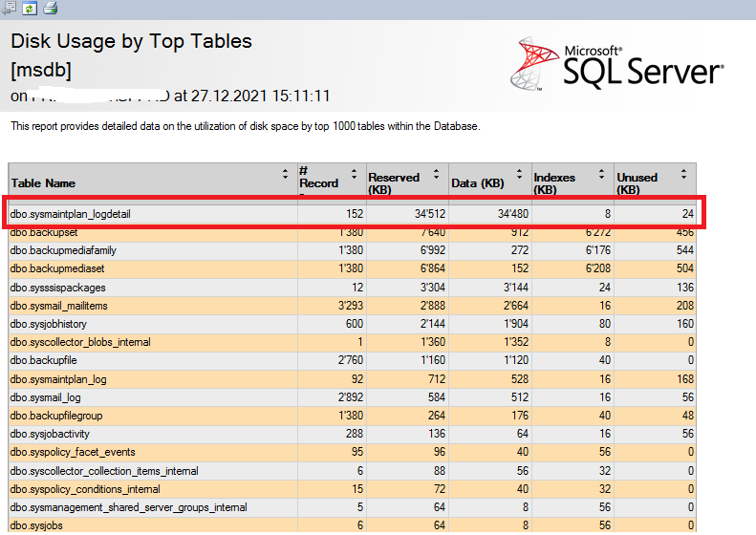Sort by the Unused (KB) column arrows
Image resolution: width=756 pixels, height=535 pixels.
click(683, 174)
